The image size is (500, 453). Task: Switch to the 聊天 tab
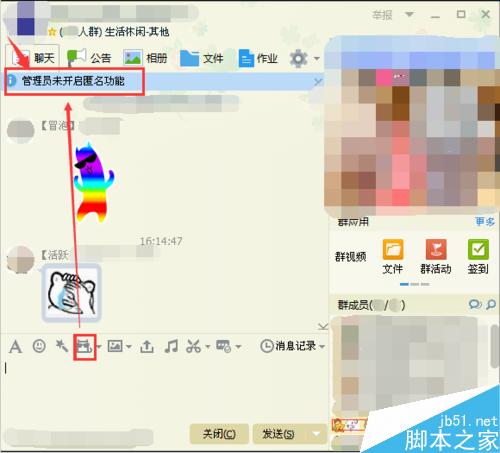(33, 58)
